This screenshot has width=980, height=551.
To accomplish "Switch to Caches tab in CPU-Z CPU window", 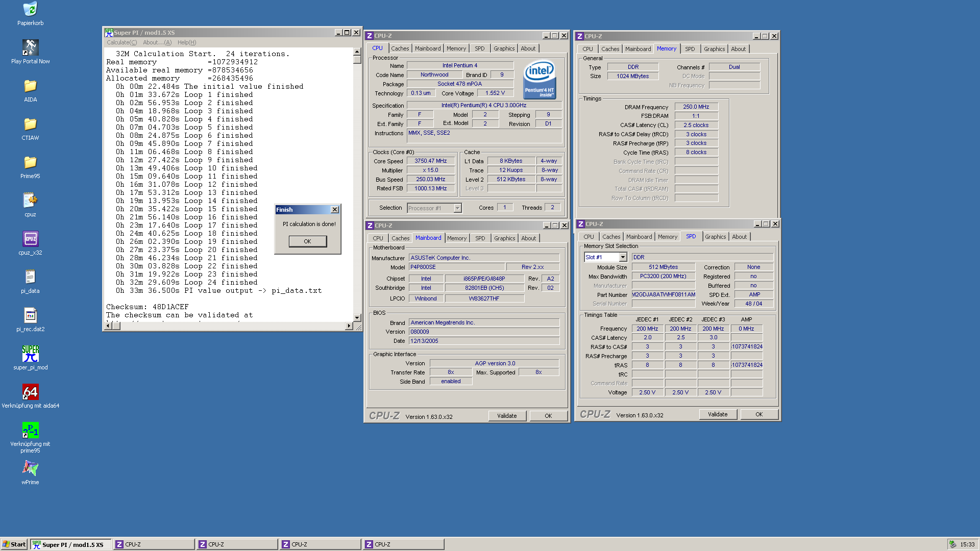I will (400, 48).
